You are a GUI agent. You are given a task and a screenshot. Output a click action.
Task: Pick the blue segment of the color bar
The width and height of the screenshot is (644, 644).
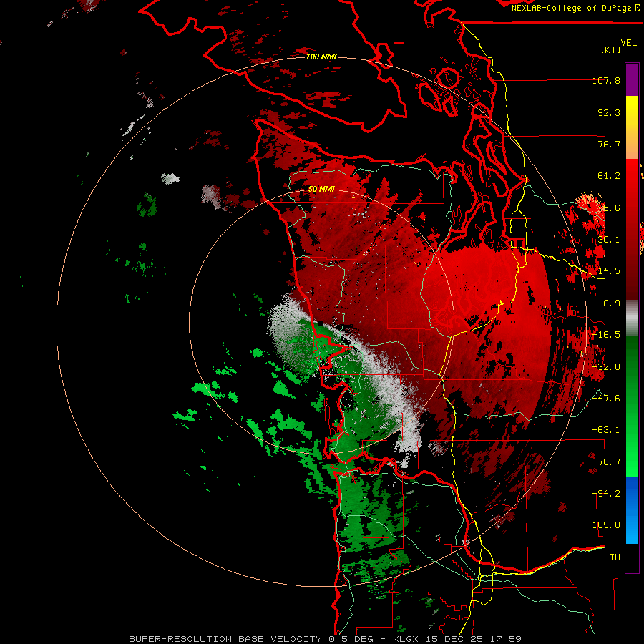tap(632, 510)
